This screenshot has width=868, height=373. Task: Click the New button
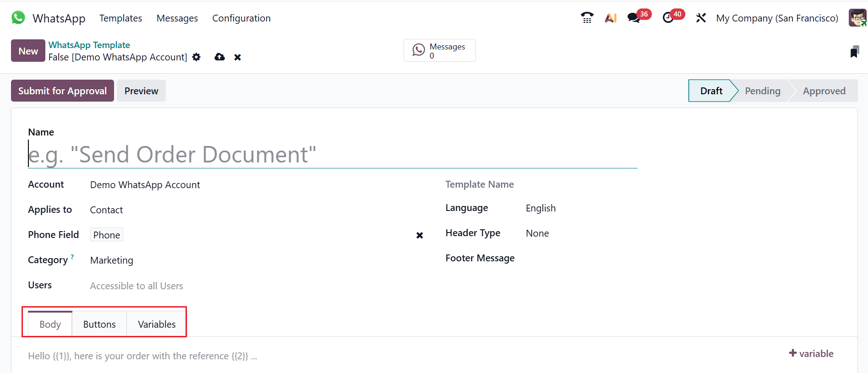click(x=28, y=51)
